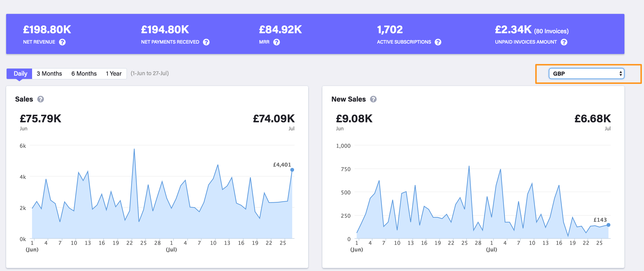
Task: Click the UNPAID INVOICES AMOUNT label
Action: [x=526, y=42]
